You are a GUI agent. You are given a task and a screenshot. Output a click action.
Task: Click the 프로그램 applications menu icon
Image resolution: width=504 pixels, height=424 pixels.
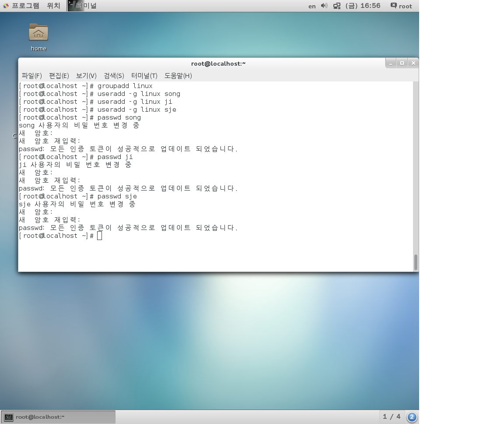[6, 6]
